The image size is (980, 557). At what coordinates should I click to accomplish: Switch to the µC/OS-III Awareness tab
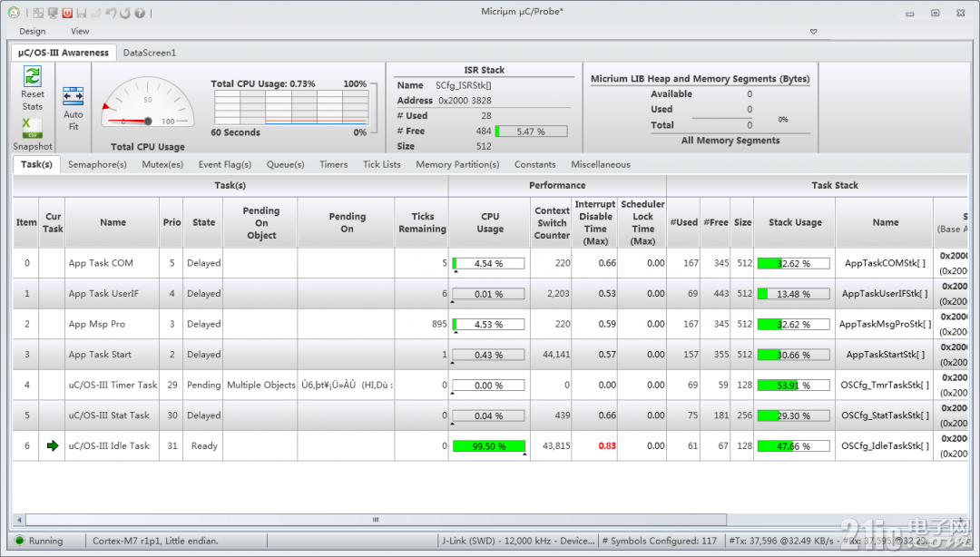tap(64, 53)
